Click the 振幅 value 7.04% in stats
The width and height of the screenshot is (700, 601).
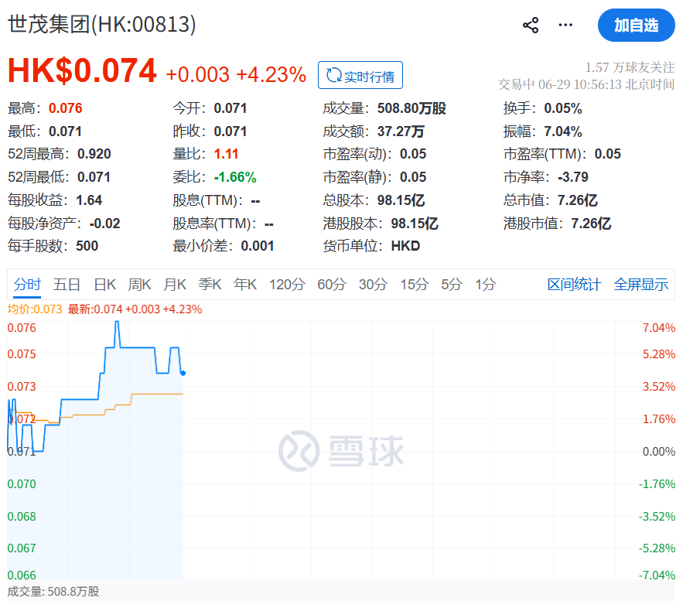pos(563,131)
